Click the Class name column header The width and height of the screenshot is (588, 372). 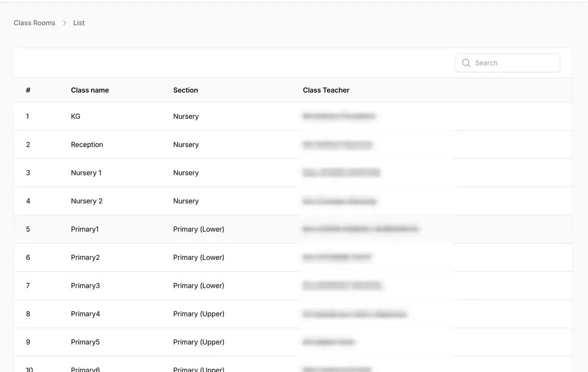click(90, 90)
